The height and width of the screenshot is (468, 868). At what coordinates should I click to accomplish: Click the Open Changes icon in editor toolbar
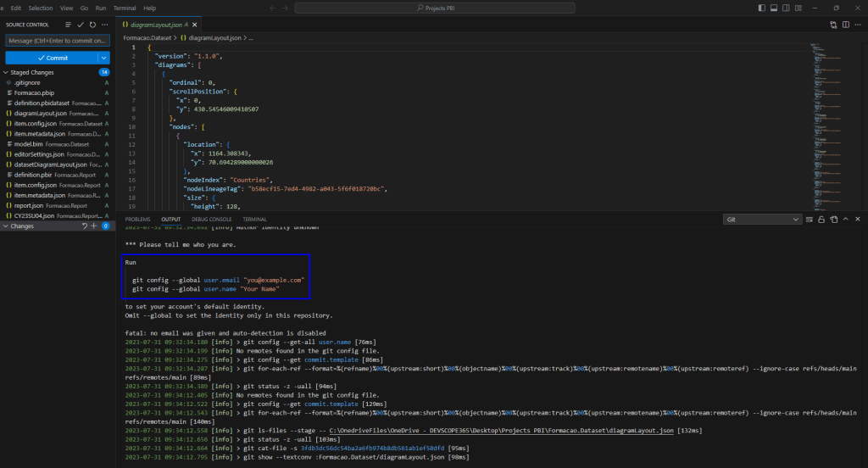coord(834,25)
